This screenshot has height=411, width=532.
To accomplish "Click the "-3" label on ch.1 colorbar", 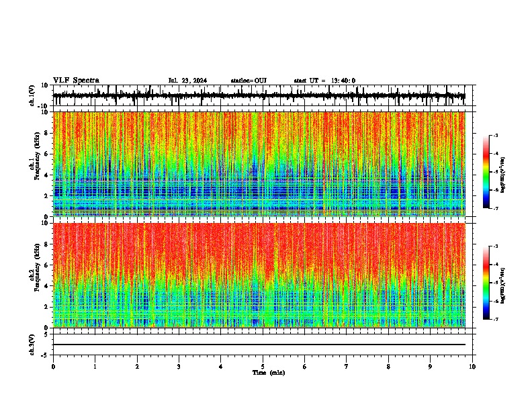I will (496, 135).
